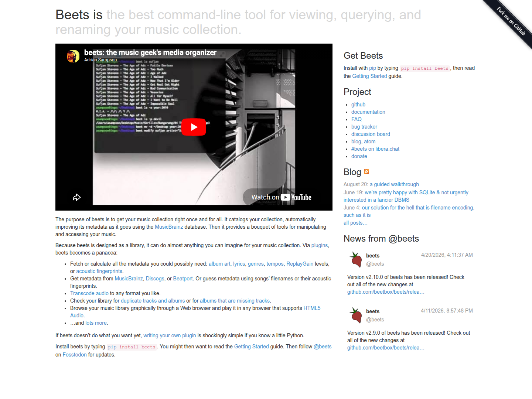Image resolution: width=532 pixels, height=399 pixels.
Task: Open writing your own plugin link
Action: pos(170,335)
